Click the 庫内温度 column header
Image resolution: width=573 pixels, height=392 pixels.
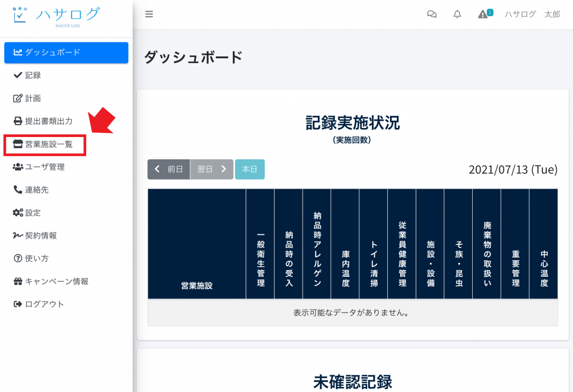[x=345, y=244]
